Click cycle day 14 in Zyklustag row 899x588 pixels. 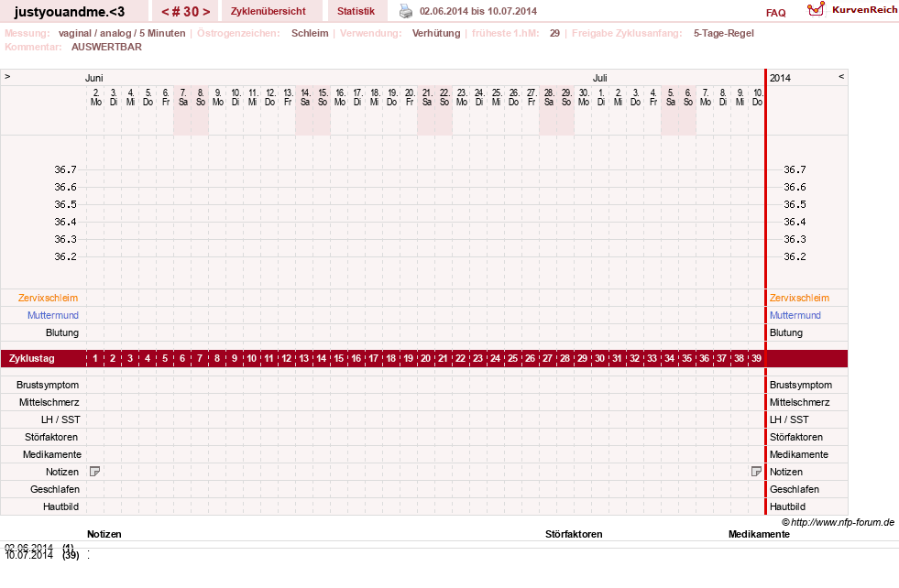[x=321, y=358]
